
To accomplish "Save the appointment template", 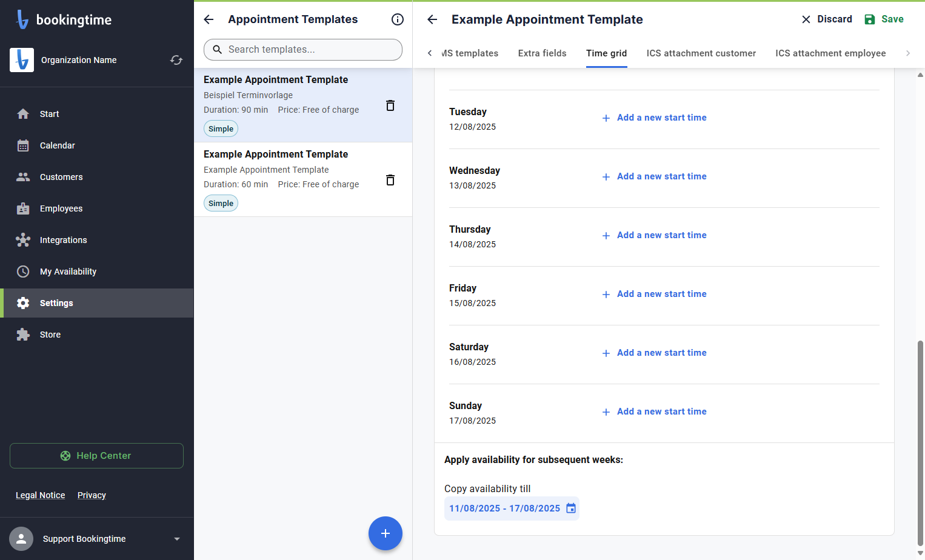I will (x=884, y=19).
